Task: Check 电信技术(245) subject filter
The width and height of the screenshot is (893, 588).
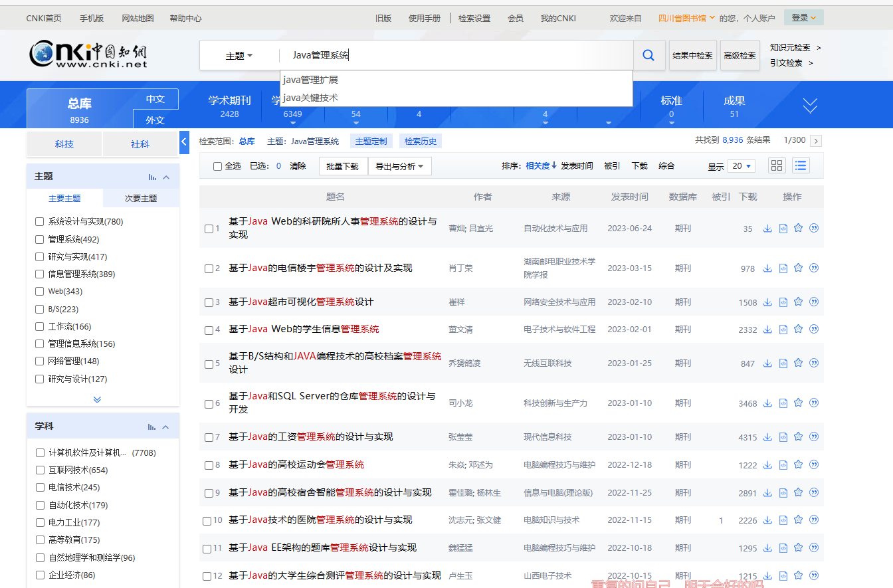Action: [x=39, y=487]
